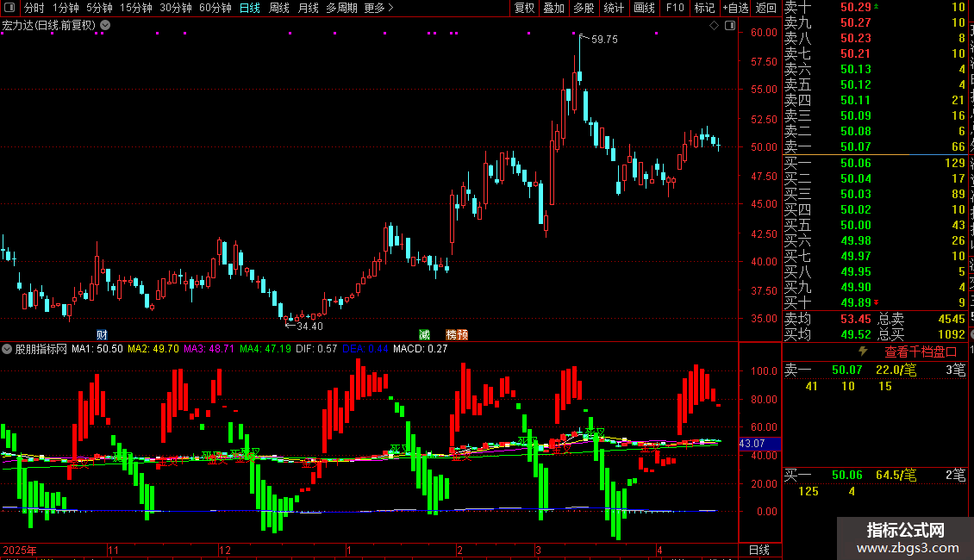Switch to the 分时 intraday chart
Viewport: 974px width, 560px height.
(x=34, y=8)
